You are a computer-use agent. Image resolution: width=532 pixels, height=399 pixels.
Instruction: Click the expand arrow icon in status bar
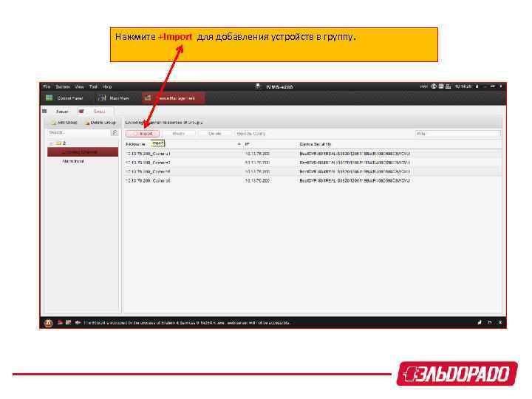tap(500, 323)
